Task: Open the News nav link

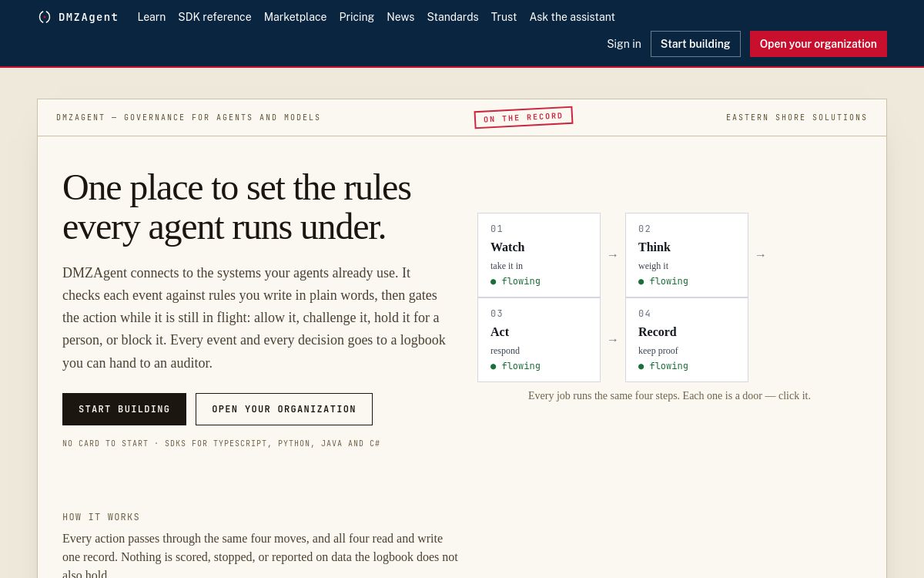Action: click(x=400, y=17)
